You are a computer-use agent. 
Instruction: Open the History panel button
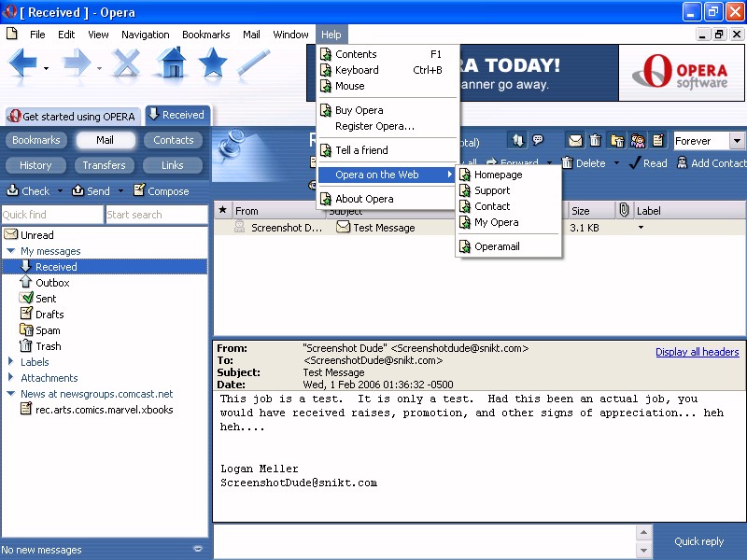pos(35,165)
